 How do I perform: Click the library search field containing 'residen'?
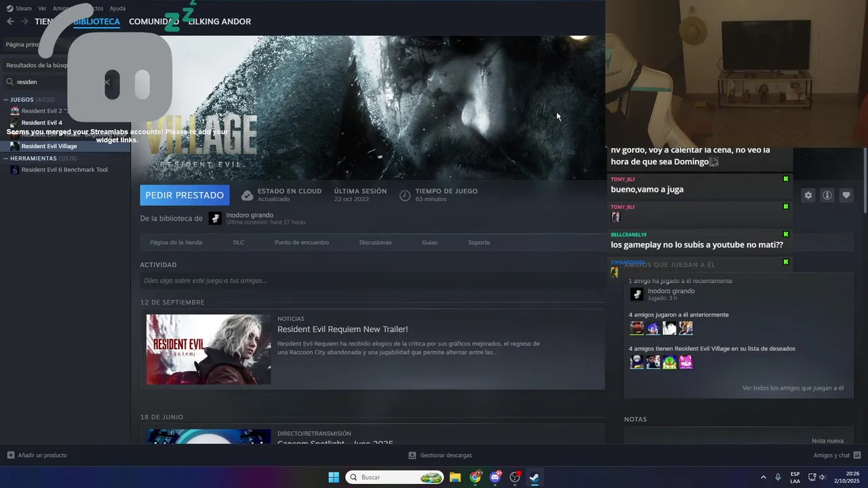[61, 81]
